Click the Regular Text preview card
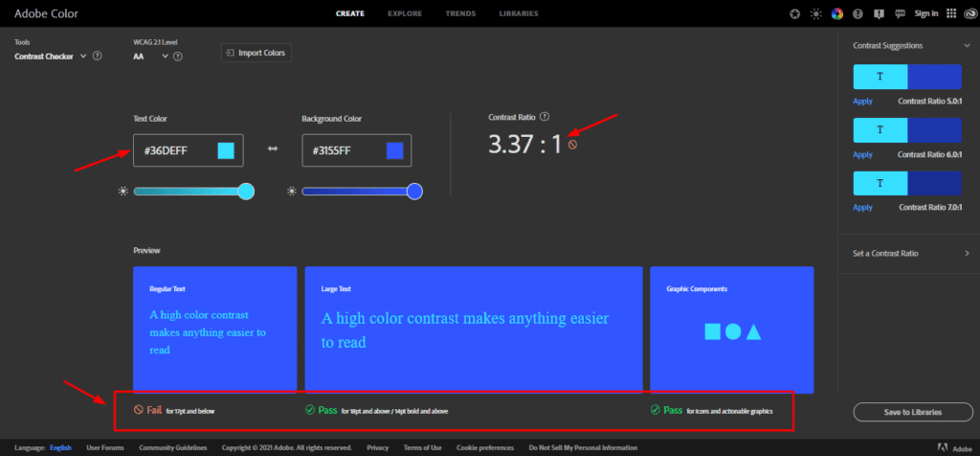 click(x=215, y=330)
